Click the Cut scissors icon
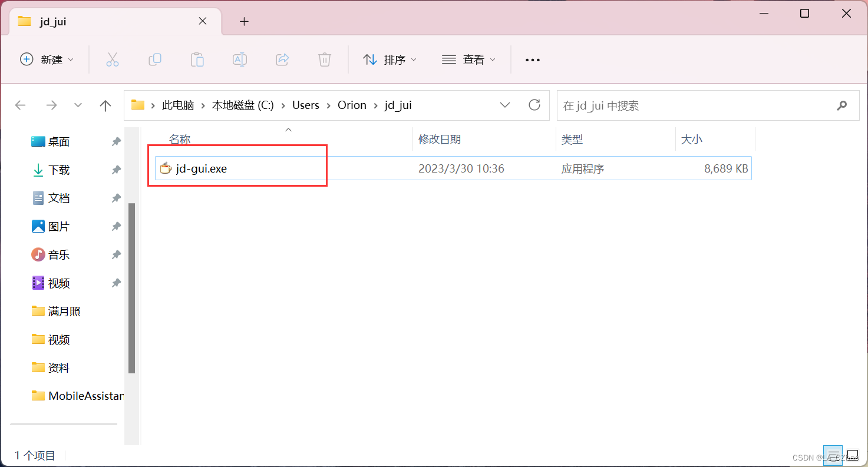Image resolution: width=868 pixels, height=467 pixels. [x=113, y=59]
